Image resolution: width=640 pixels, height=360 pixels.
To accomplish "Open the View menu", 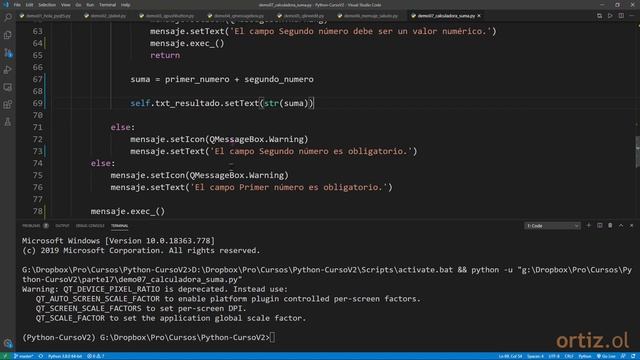I will coord(65,5).
